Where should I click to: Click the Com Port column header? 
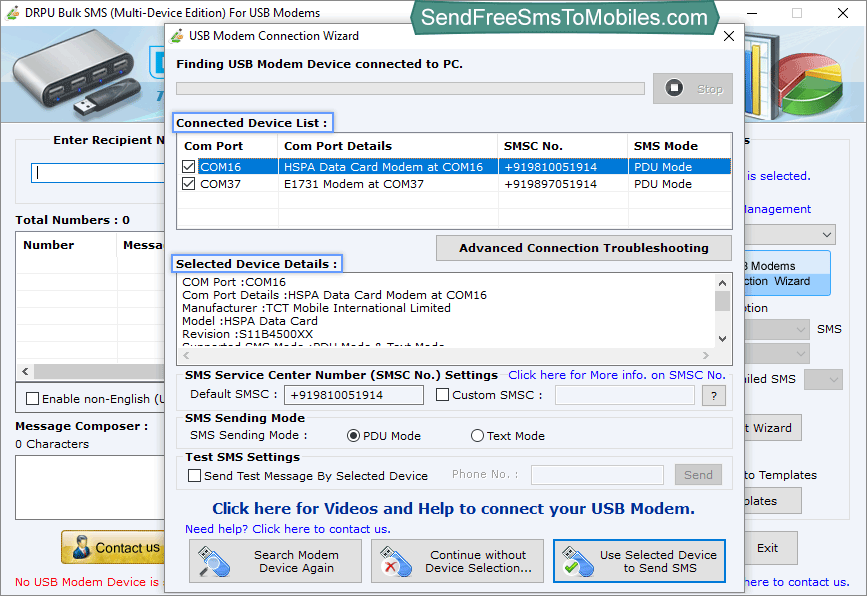tap(227, 146)
